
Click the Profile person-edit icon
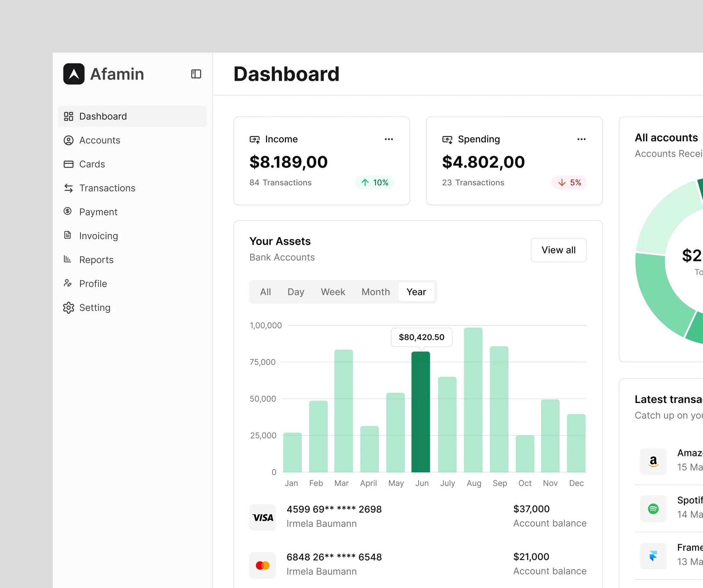click(68, 283)
